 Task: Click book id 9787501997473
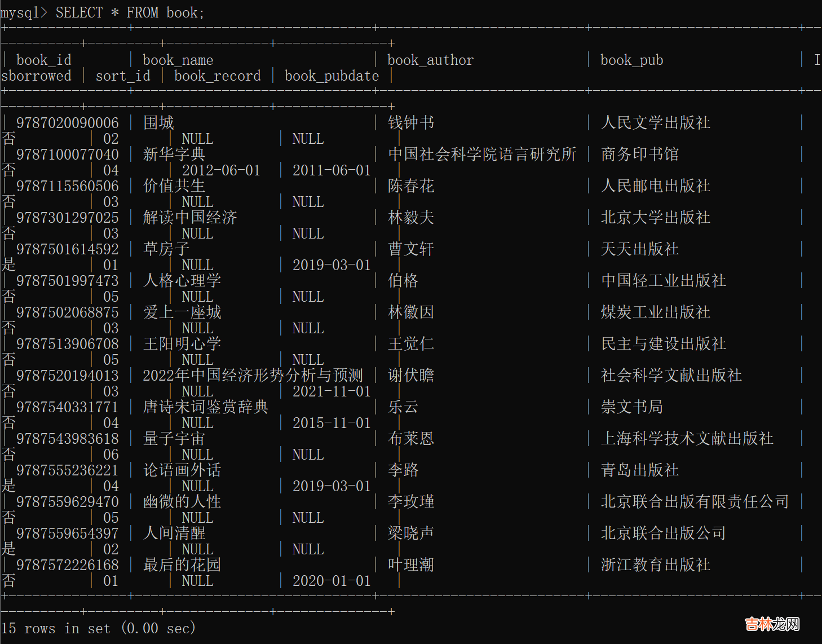pos(68,281)
